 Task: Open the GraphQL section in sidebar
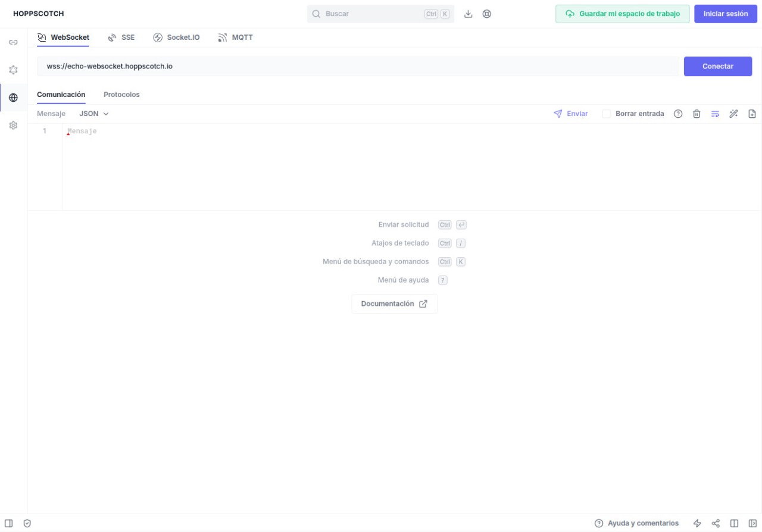(13, 70)
